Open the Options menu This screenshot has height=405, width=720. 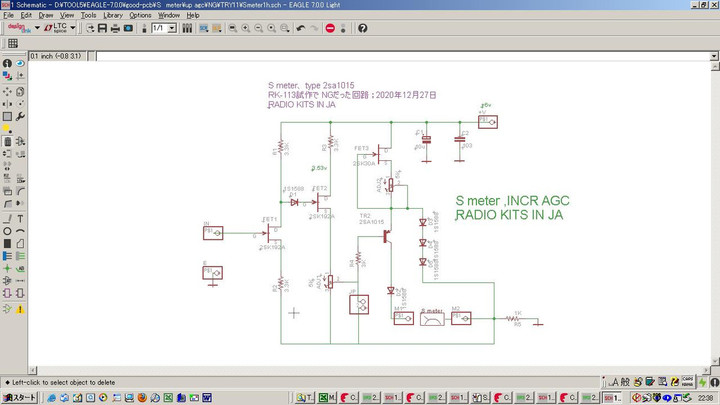pyautogui.click(x=140, y=15)
